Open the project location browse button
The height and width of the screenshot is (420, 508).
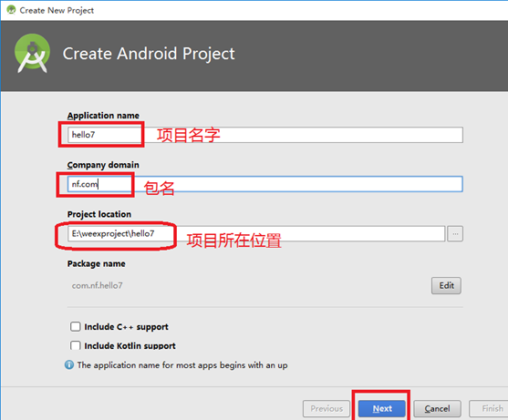point(455,234)
